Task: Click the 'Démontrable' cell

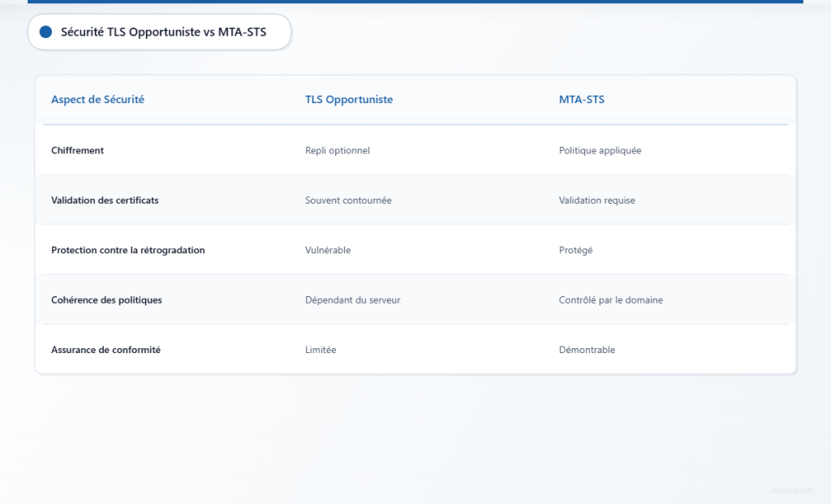Action: pos(587,349)
